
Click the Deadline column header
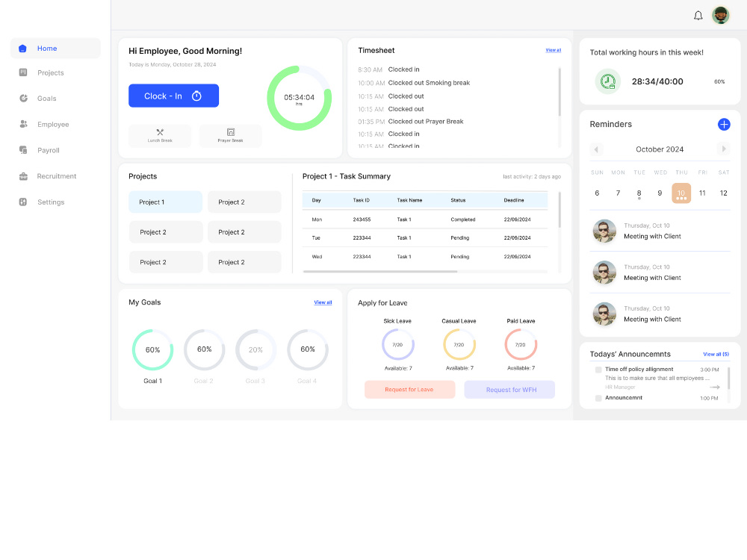tap(514, 200)
